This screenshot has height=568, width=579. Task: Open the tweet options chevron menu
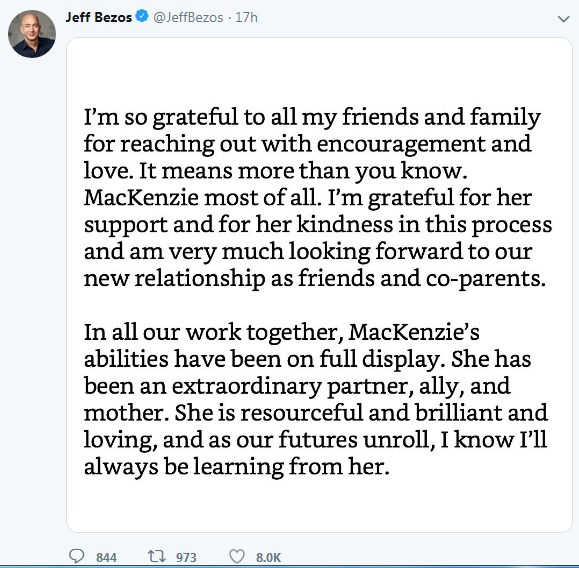[x=563, y=19]
